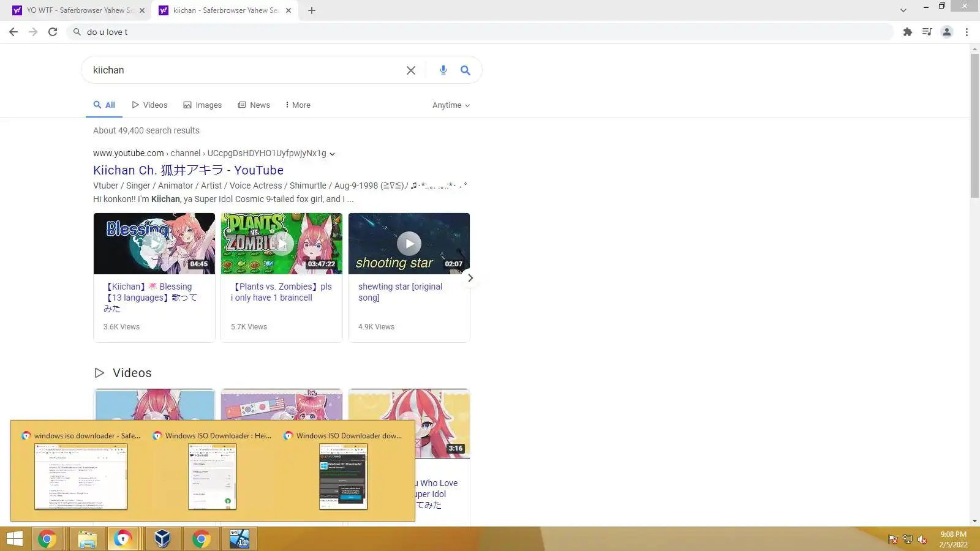Reload the current page
Screen dimensions: 980x551
tap(53, 32)
